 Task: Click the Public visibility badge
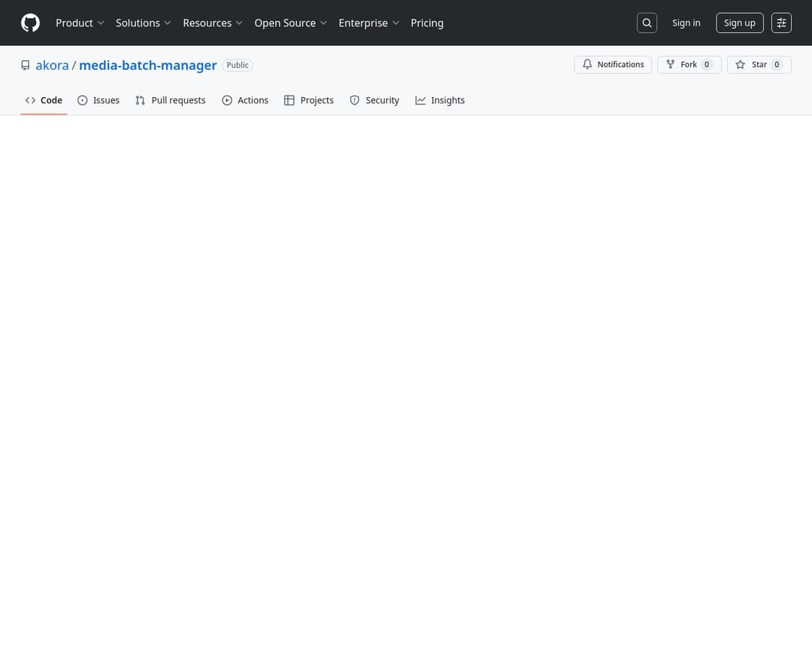[x=237, y=65]
